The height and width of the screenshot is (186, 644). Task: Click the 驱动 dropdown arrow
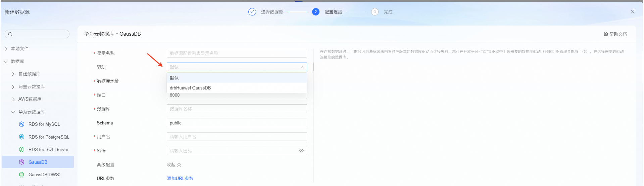[x=302, y=67]
